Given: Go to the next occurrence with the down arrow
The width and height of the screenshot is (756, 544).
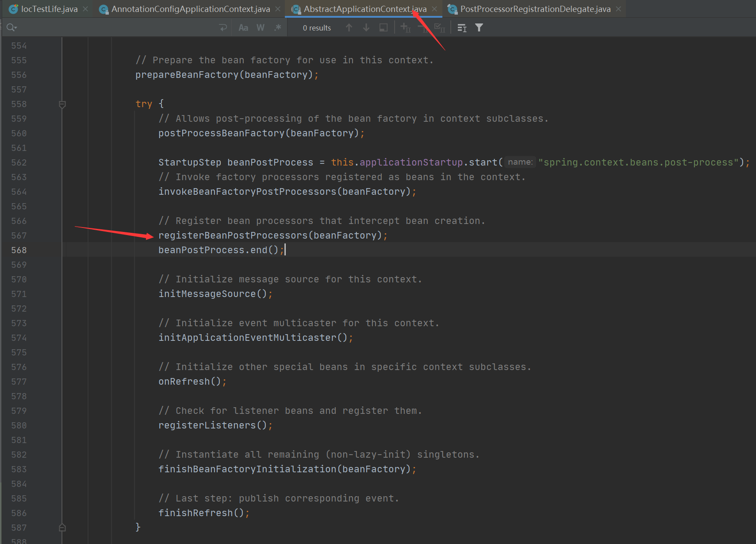Looking at the screenshot, I should [x=366, y=27].
